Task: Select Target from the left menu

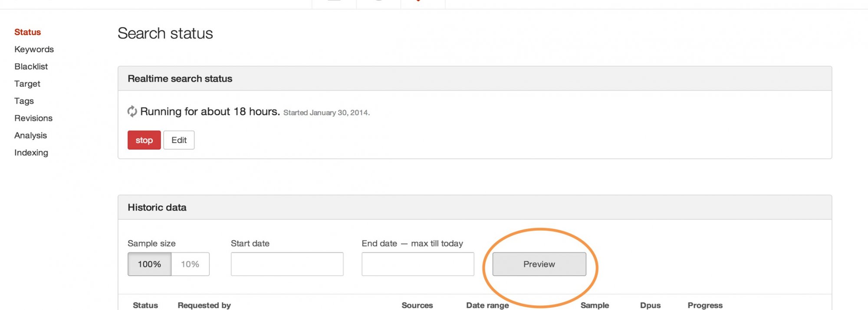Action: click(27, 84)
